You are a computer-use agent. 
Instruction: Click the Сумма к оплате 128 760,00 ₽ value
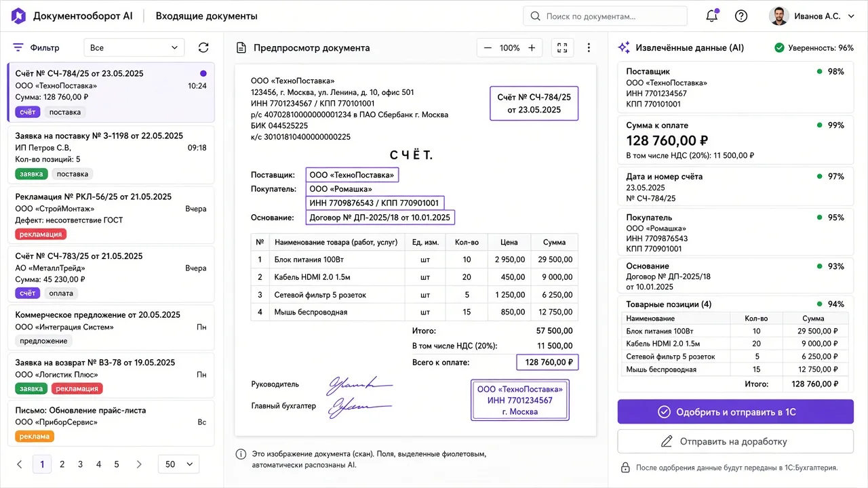point(667,140)
